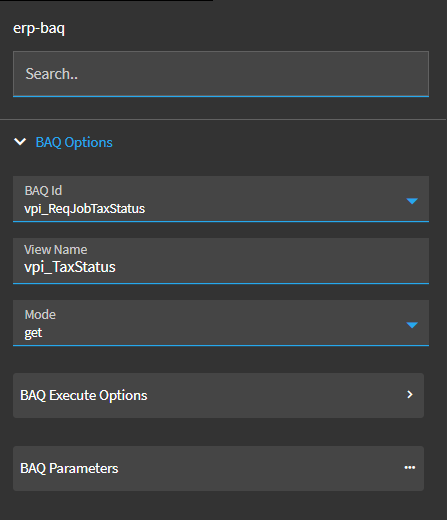Open the Mode dropdown arrow

[x=412, y=325]
